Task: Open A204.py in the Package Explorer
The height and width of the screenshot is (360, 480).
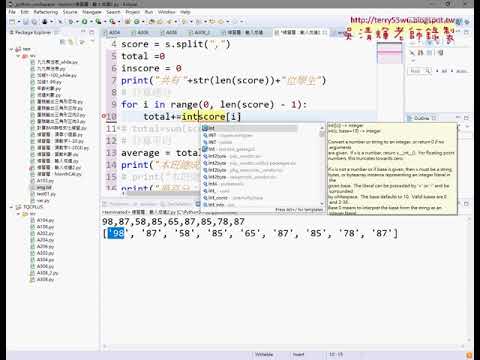Action: [45, 240]
